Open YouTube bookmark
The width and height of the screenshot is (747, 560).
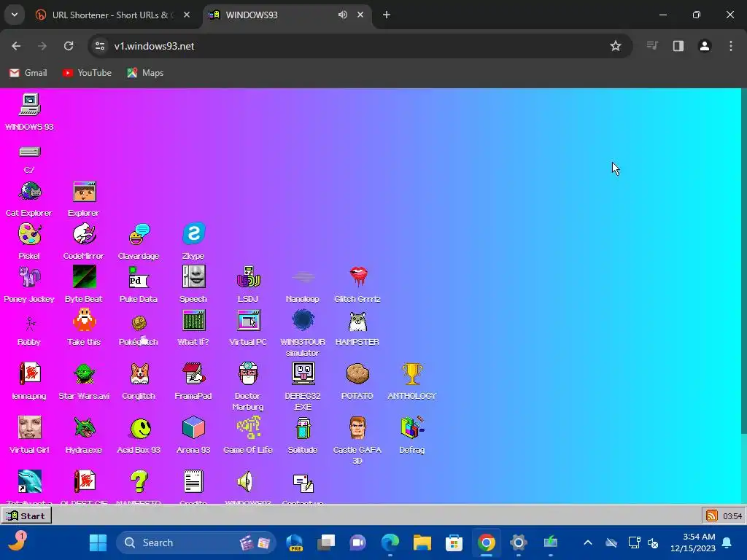[88, 73]
